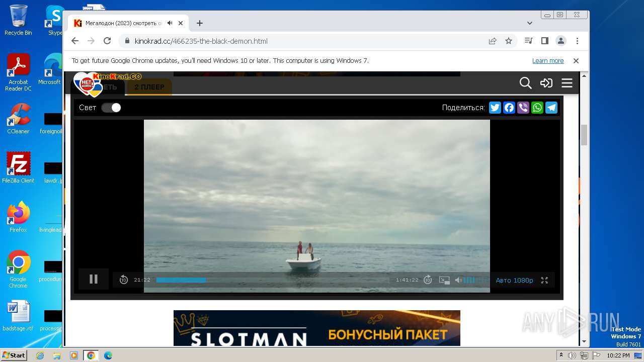This screenshot has width=644, height=362.
Task: Go forward in Chrome
Action: pos(91,41)
